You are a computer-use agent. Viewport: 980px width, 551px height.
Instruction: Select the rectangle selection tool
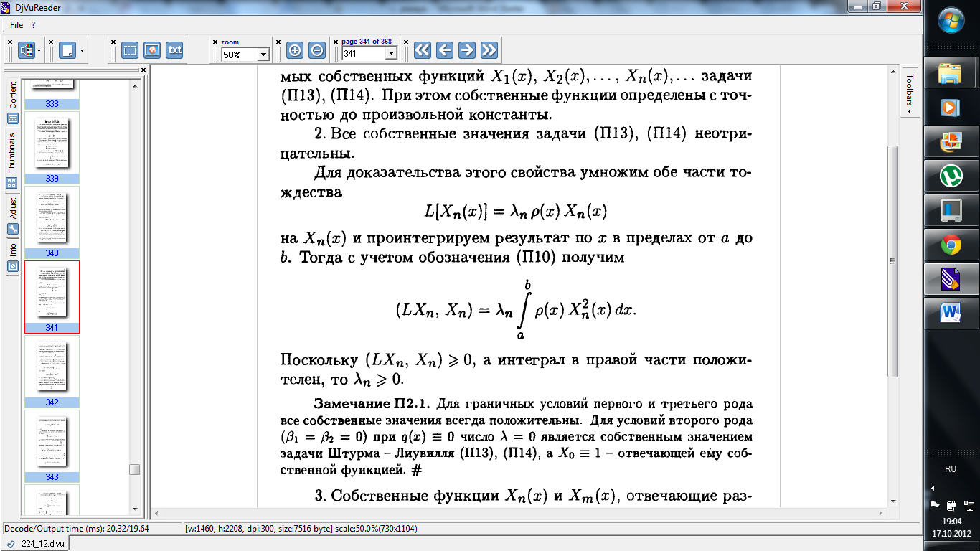point(130,50)
